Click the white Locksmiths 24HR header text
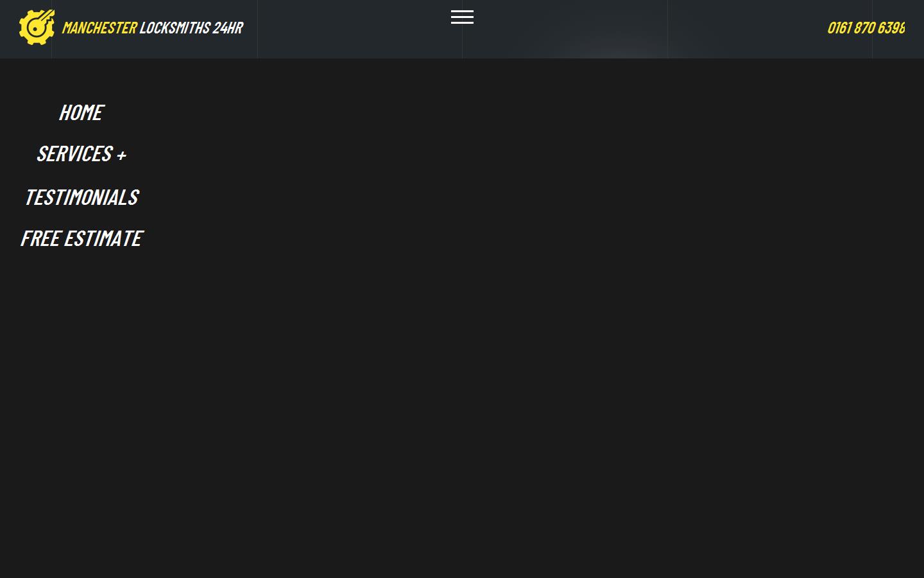This screenshot has height=578, width=924. point(191,28)
